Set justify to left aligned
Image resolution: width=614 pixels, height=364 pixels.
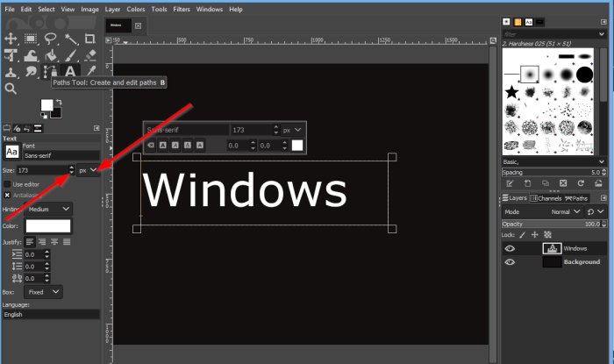point(30,242)
